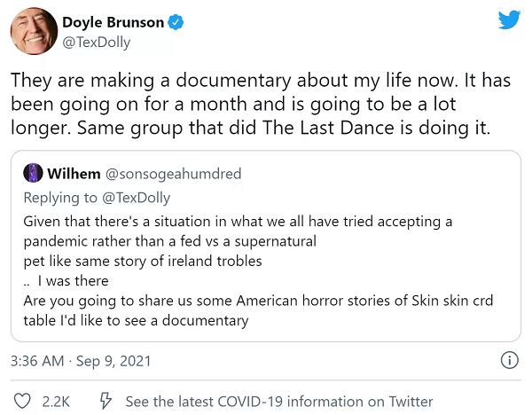Click the quoted "American horror stories" line
The width and height of the screenshot is (532, 415).
257,301
